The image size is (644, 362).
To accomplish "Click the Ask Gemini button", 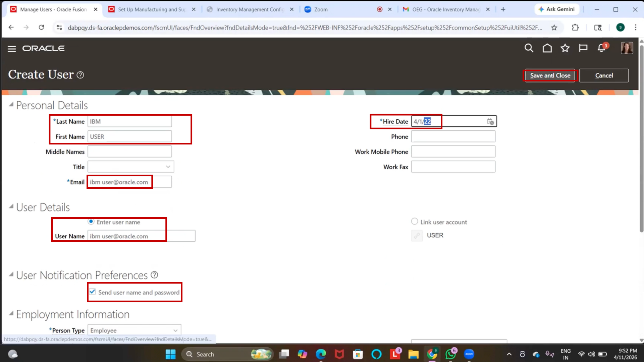I will click(556, 9).
